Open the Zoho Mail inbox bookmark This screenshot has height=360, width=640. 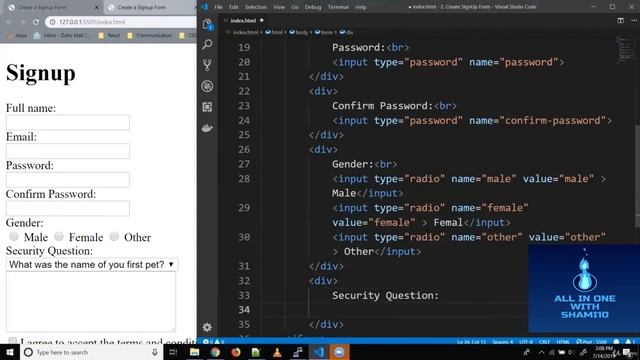pos(61,36)
